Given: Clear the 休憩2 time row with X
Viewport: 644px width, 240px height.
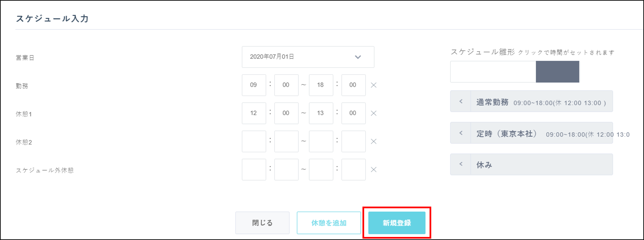Looking at the screenshot, I should point(374,141).
